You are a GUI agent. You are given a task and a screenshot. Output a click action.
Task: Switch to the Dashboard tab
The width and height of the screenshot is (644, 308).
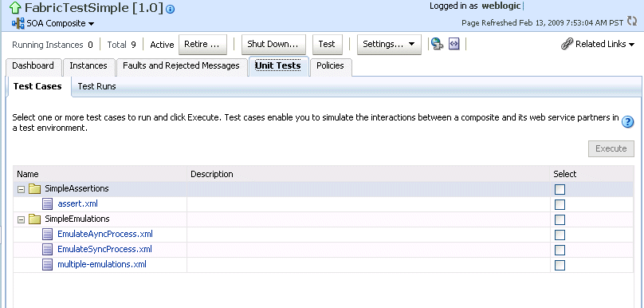click(33, 66)
